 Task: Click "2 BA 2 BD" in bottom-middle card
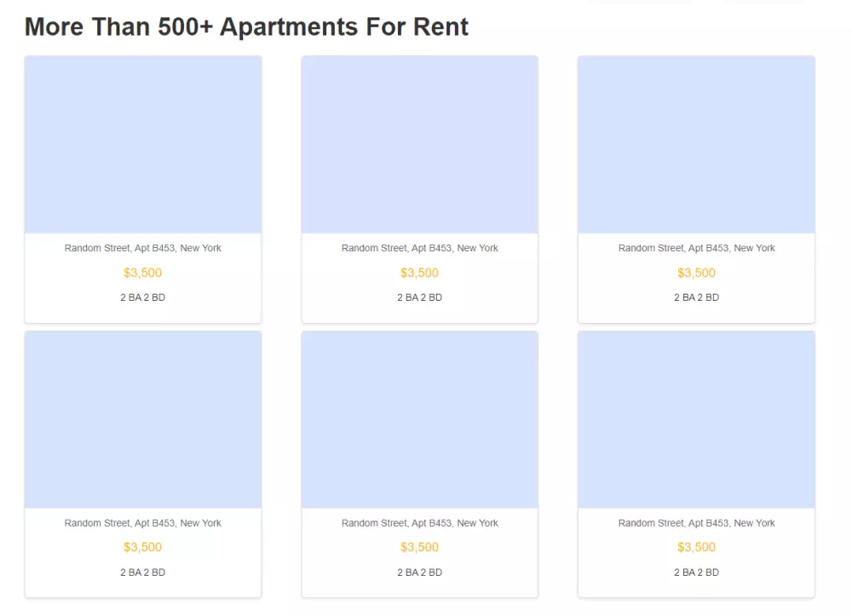420,573
